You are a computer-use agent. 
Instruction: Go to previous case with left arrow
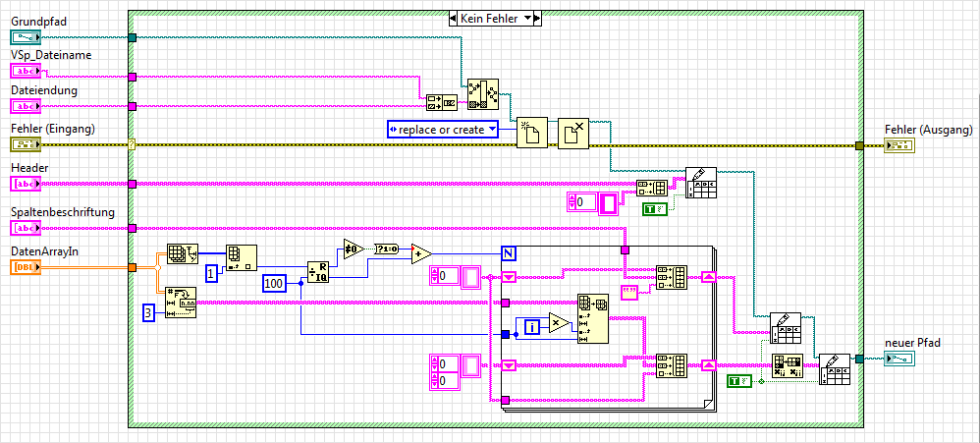tap(454, 19)
